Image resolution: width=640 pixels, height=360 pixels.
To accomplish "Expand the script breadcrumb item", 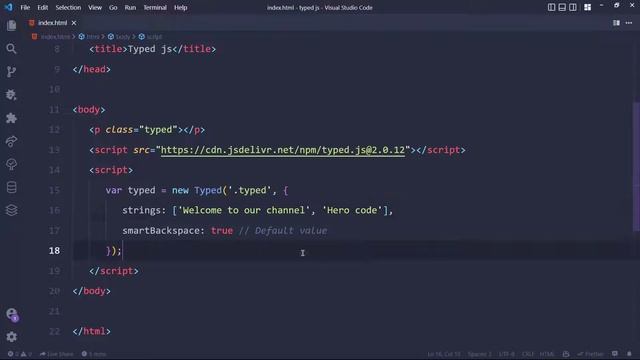I will [x=150, y=37].
